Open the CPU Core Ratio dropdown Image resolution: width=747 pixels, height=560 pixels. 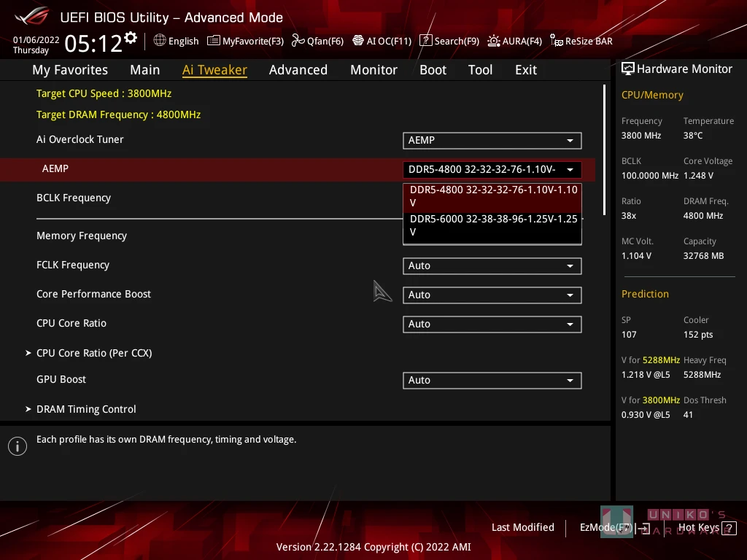coord(492,324)
